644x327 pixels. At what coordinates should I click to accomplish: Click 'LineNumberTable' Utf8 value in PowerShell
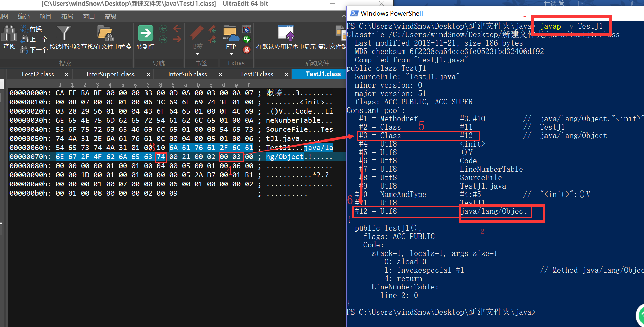tap(491, 169)
